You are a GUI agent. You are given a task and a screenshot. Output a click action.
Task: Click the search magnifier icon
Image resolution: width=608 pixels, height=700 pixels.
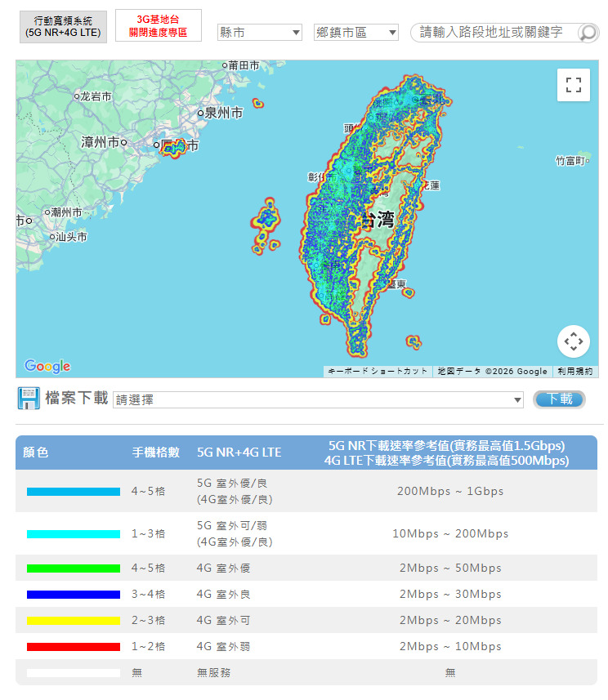(x=588, y=33)
